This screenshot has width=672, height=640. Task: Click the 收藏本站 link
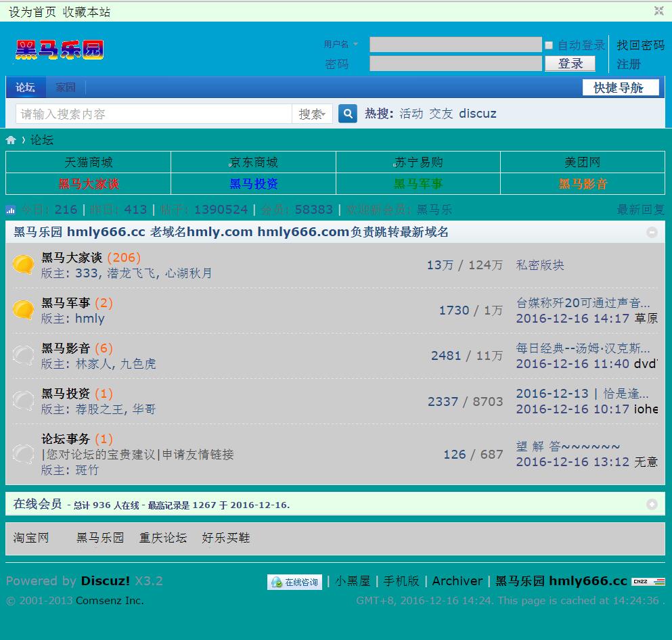coord(87,12)
